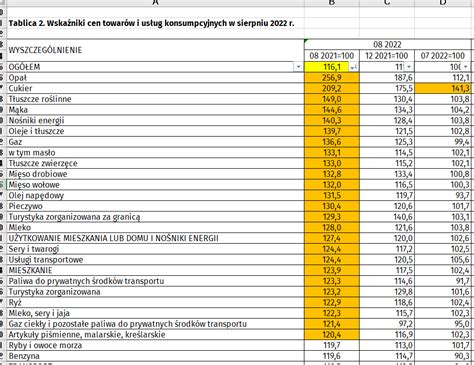The width and height of the screenshot is (474, 365).
Task: Select Turystyka zorganizowana za granicą cell
Action: point(155,217)
